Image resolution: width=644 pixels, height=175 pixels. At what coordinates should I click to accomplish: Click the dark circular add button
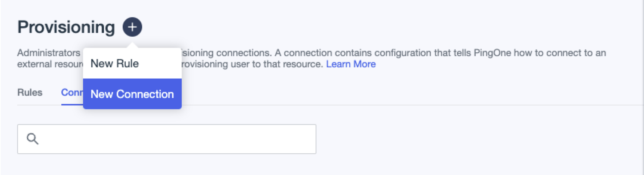click(132, 27)
